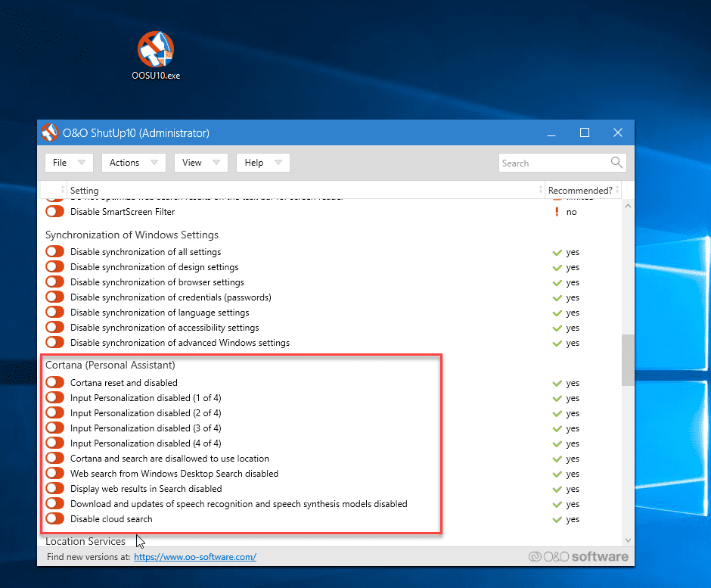Click checkmark for synchronization of all settings
Screen dimensions: 711x588
point(557,252)
